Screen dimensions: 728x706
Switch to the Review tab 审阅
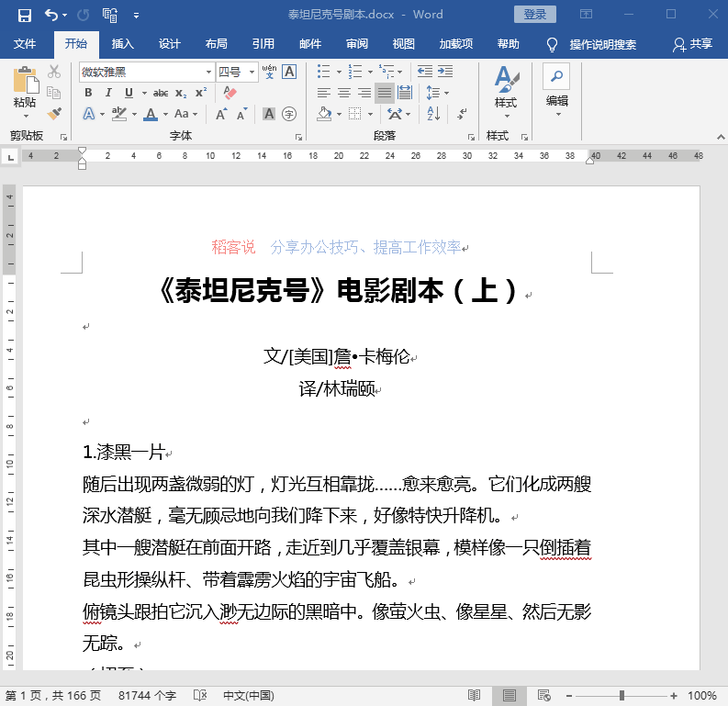(357, 44)
